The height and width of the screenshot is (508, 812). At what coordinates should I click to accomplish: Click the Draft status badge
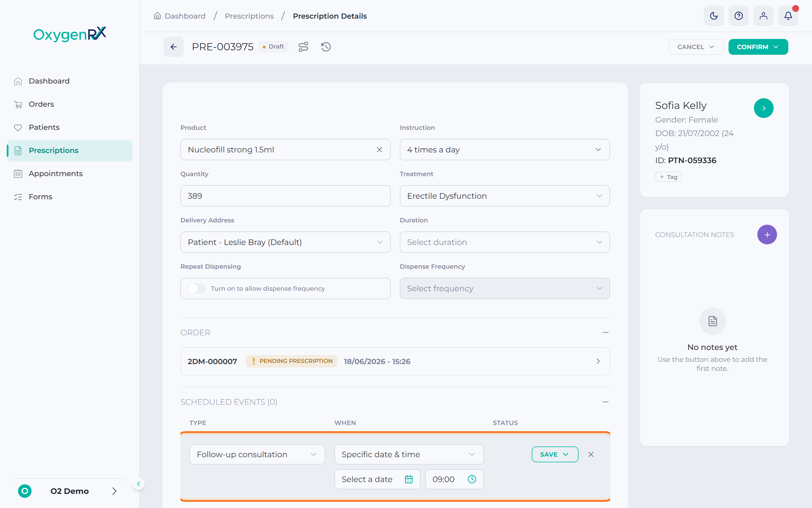(273, 47)
